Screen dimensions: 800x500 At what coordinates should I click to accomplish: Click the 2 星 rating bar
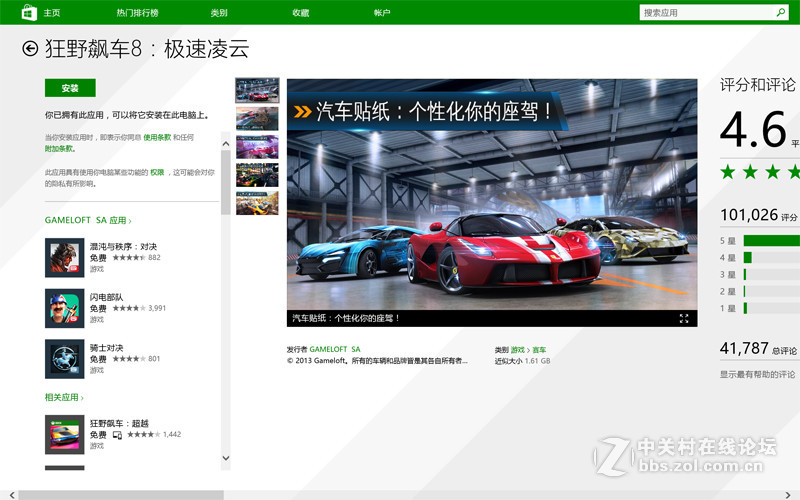(x=771, y=291)
